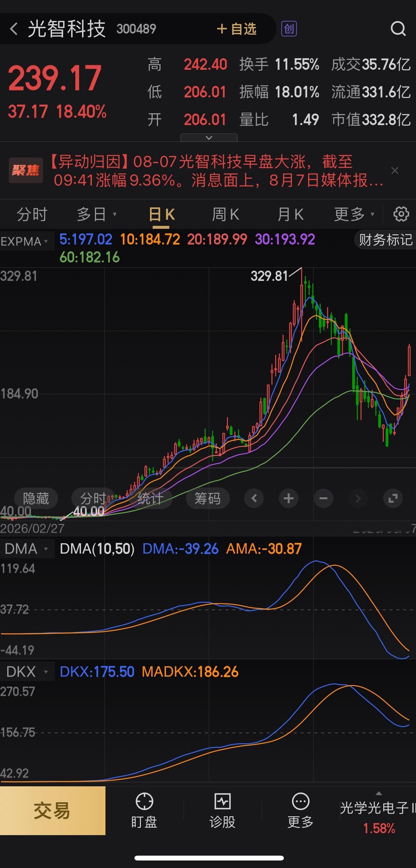Tap the latest red candlestick
Viewport: 416px width, 868px height.
pos(409,361)
